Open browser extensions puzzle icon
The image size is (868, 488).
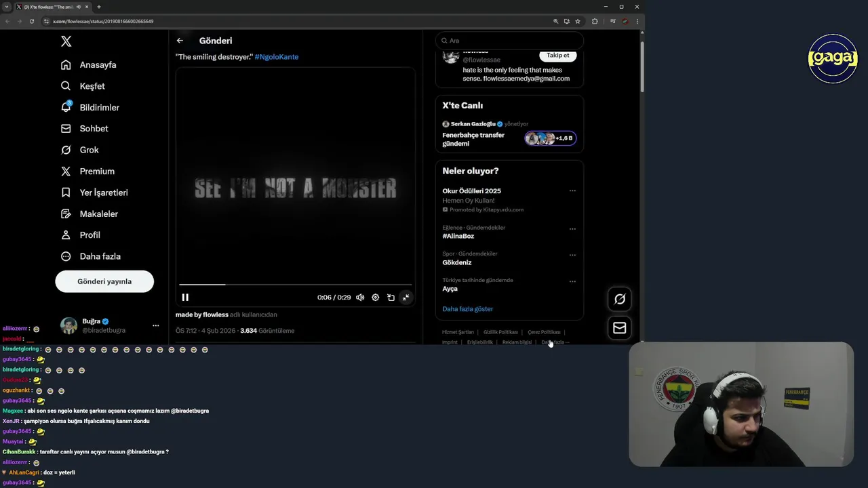click(595, 21)
